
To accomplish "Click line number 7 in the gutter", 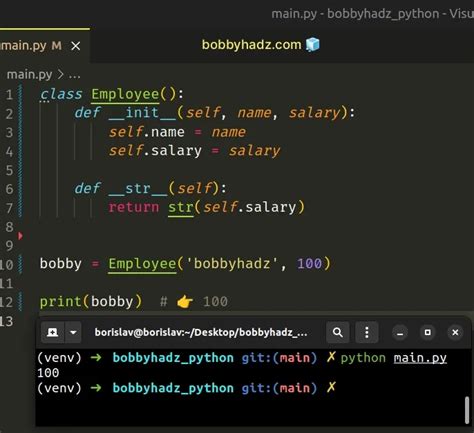I will 9,208.
